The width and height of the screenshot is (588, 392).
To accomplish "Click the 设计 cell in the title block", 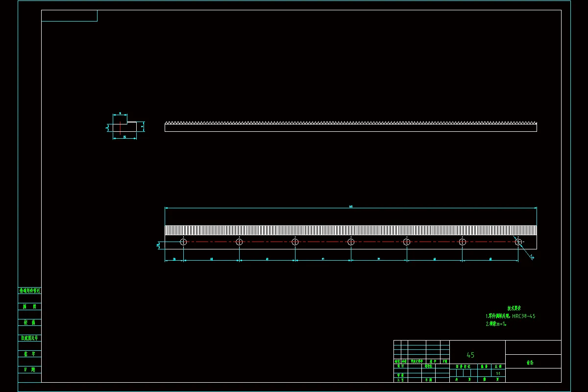I will tap(400, 366).
